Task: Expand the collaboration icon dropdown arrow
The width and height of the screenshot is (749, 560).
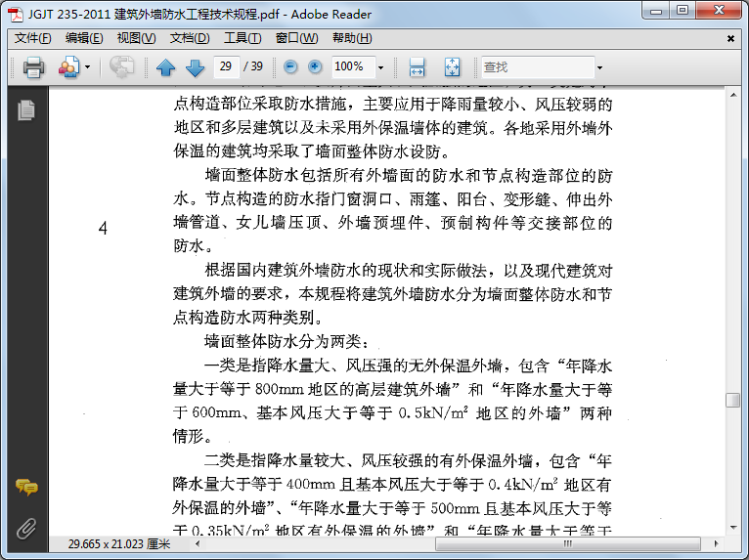Action: pos(87,66)
